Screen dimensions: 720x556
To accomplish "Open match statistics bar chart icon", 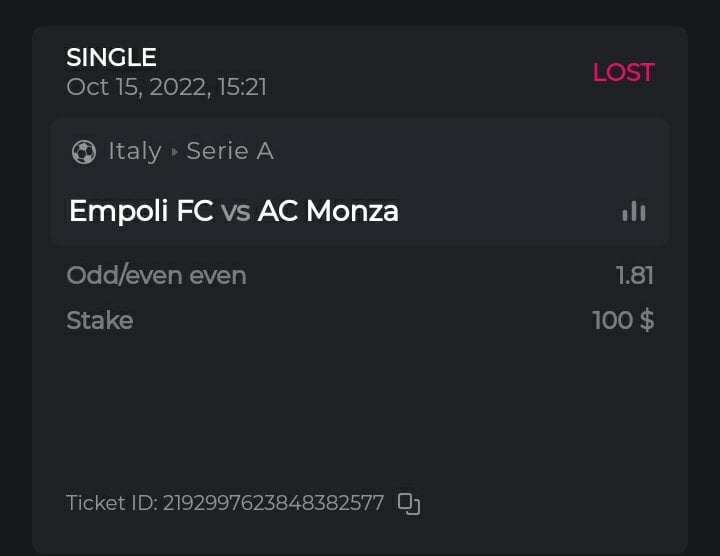I will (x=634, y=211).
